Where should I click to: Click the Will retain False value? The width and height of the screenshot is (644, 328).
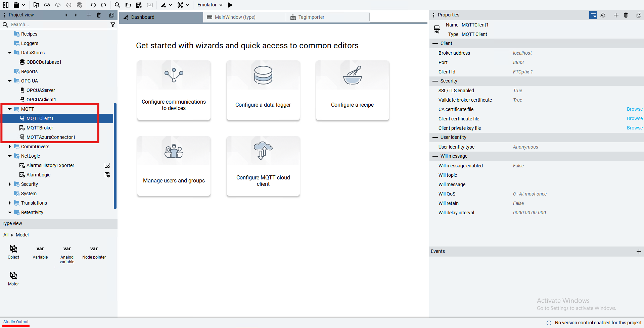[518, 203]
